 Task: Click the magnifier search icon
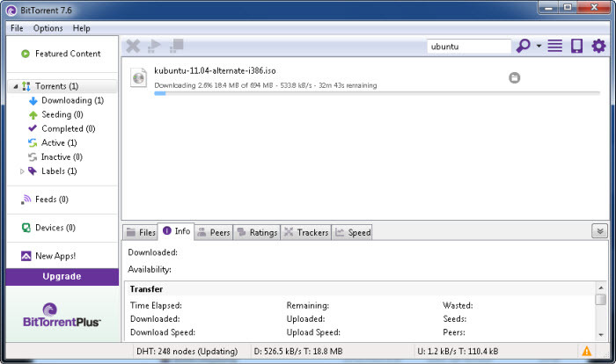coord(523,46)
